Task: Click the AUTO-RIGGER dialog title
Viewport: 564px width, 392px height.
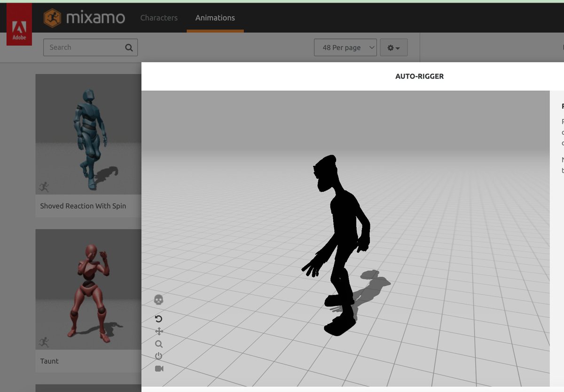Action: tap(419, 76)
